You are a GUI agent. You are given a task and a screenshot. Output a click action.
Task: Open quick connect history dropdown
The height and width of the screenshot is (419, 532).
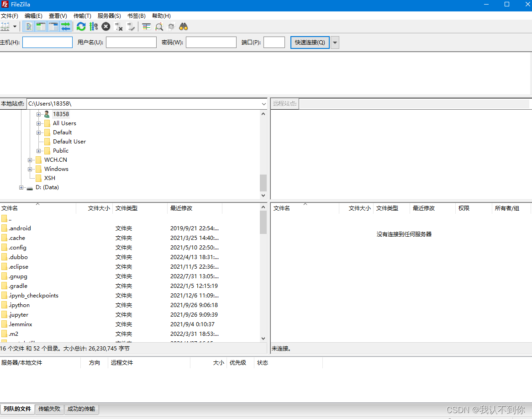coord(335,42)
